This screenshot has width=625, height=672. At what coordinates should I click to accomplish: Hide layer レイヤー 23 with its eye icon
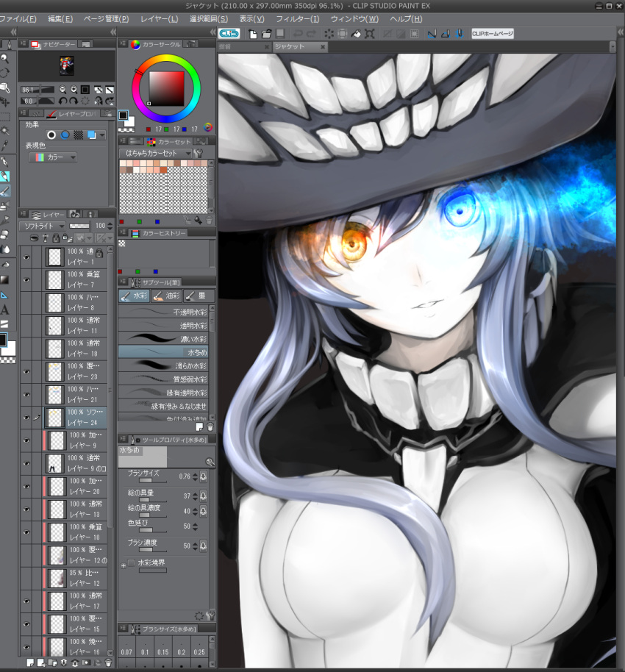(x=26, y=371)
